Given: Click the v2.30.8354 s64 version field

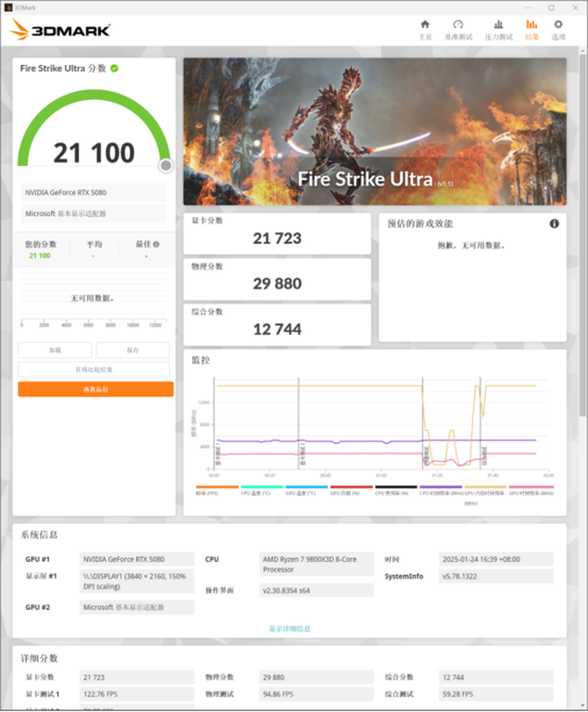Looking at the screenshot, I should pyautogui.click(x=317, y=590).
